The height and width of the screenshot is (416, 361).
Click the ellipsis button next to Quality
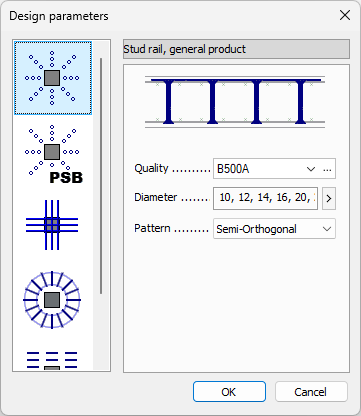327,169
